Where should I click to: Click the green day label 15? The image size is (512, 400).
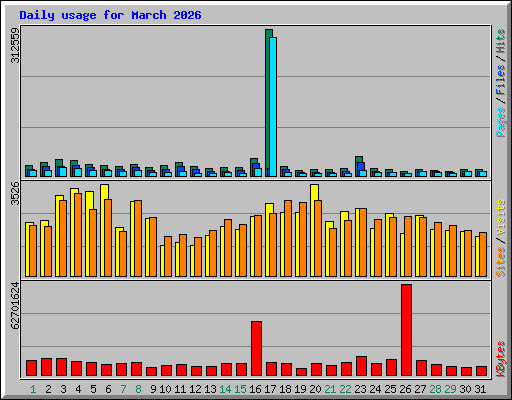pos(240,389)
